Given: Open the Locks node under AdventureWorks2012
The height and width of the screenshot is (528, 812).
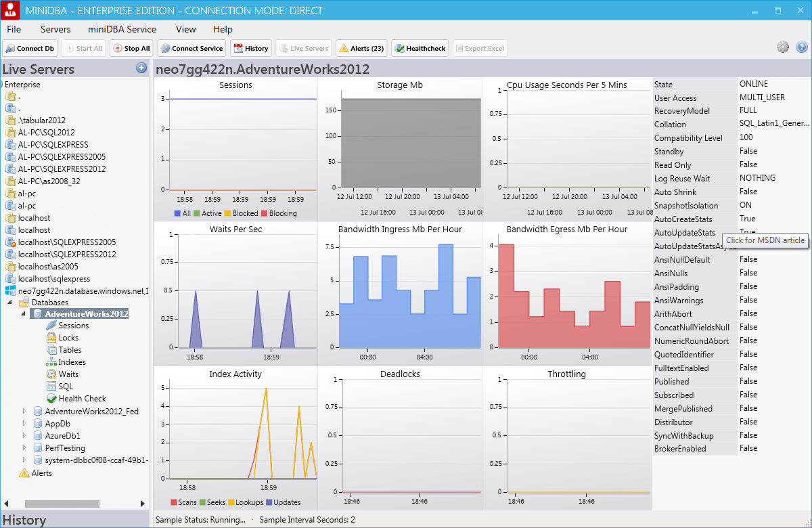Looking at the screenshot, I should 68,338.
